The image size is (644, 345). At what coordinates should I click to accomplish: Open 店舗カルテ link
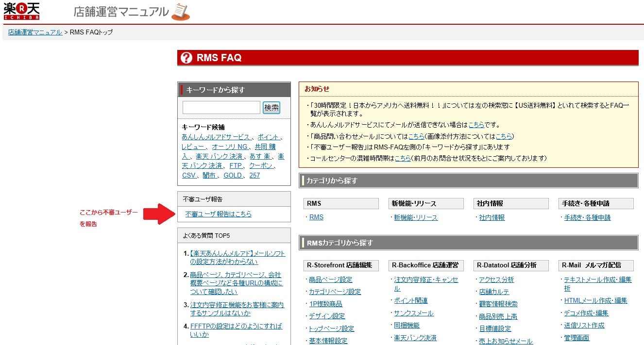point(494,292)
